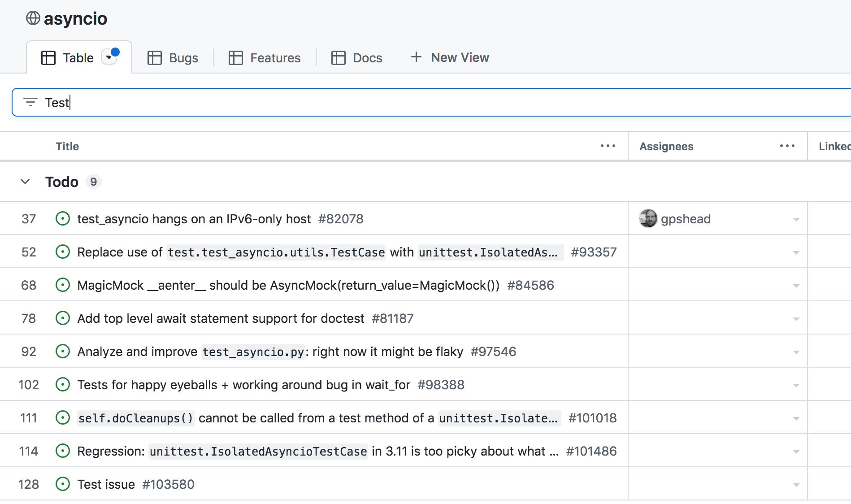The height and width of the screenshot is (504, 851).
Task: Click the globe icon beside asyncio title
Action: tap(33, 18)
